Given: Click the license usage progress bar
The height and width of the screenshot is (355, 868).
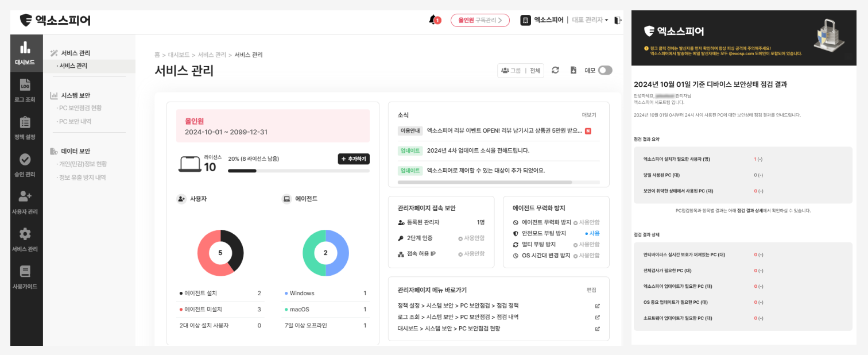Looking at the screenshot, I should click(299, 171).
